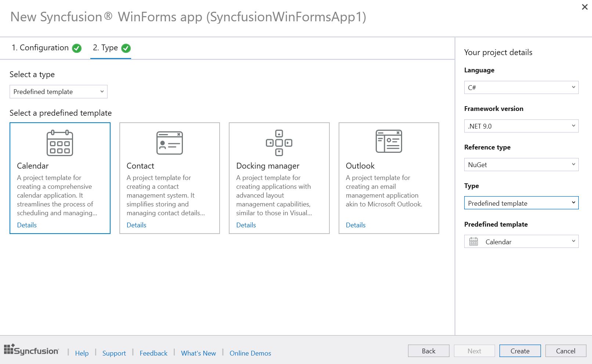
Task: Select the Outlook template icon
Action: 389,141
